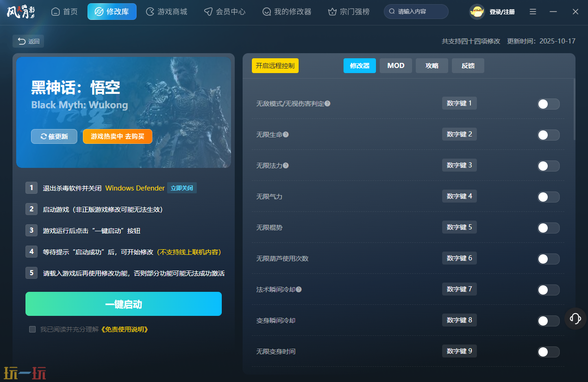Click the 数字键 2 hotkey button
This screenshot has width=588, height=382.
pyautogui.click(x=459, y=134)
